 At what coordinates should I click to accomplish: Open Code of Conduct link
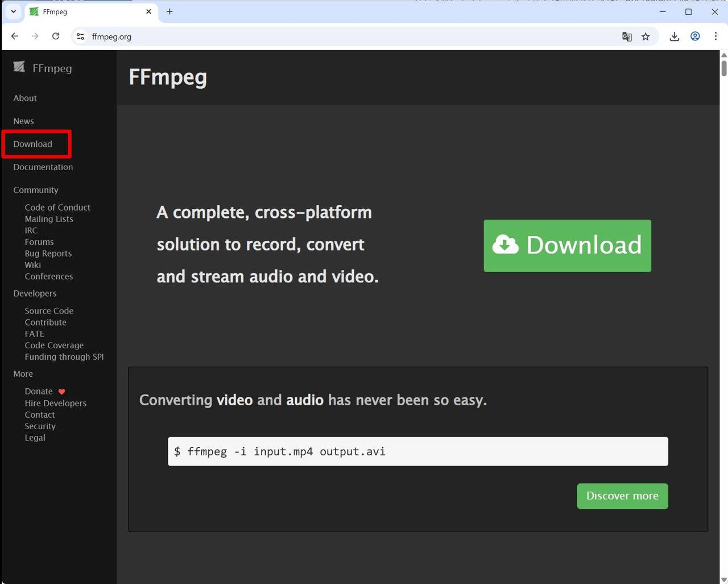pos(57,207)
